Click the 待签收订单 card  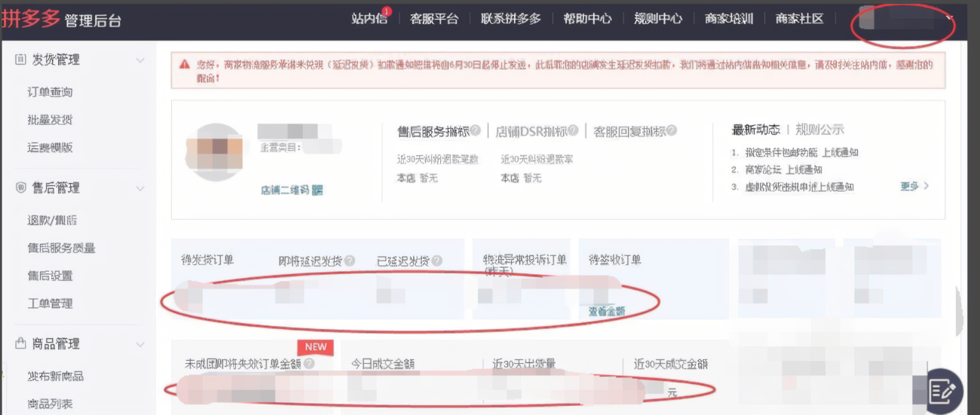[x=654, y=279]
